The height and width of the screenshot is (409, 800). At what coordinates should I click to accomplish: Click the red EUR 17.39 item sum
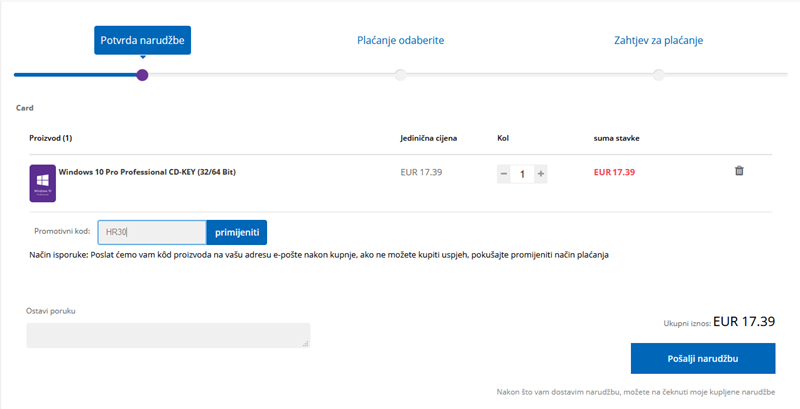pos(614,172)
